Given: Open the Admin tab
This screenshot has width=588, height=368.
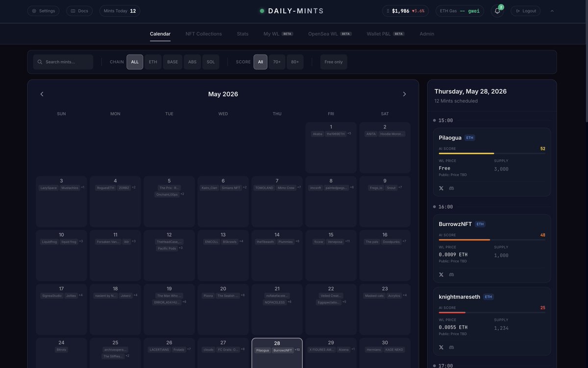Looking at the screenshot, I should point(427,34).
